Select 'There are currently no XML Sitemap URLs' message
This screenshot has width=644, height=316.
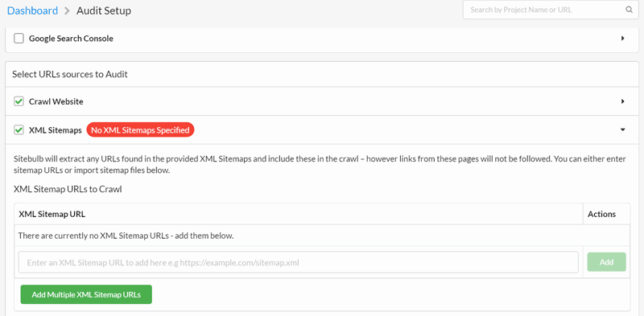(126, 236)
